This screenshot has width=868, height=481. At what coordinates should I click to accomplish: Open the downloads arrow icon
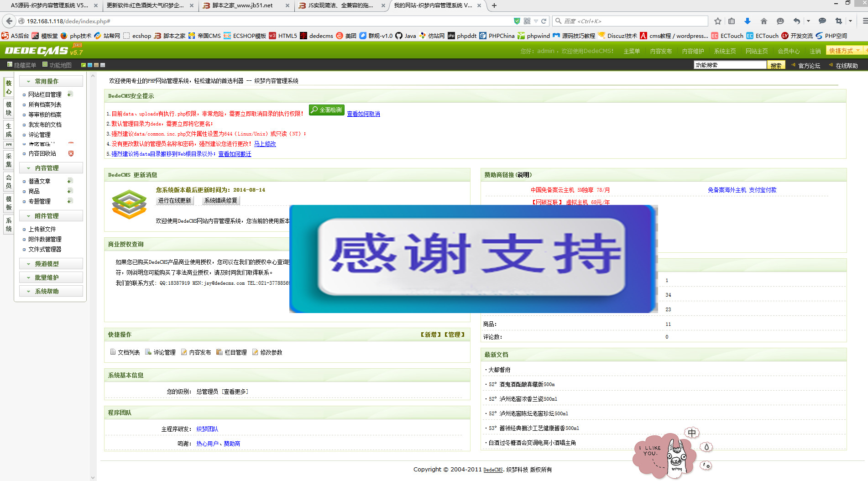pos(748,21)
